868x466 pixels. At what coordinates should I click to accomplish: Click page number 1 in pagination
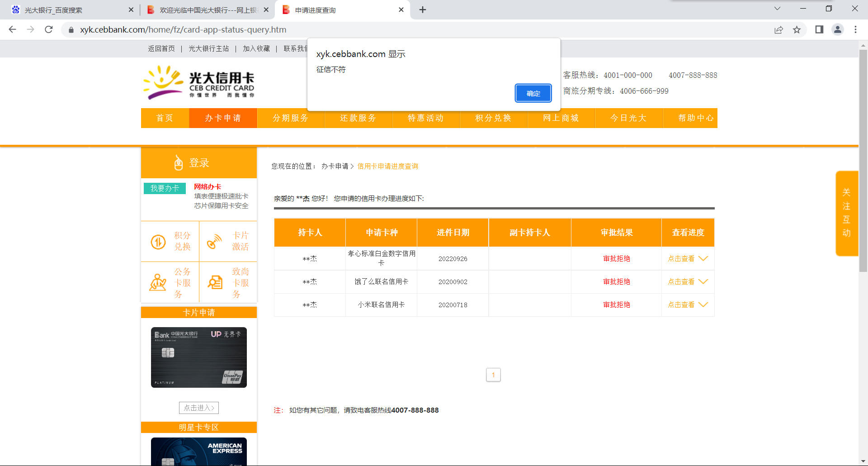tap(493, 375)
